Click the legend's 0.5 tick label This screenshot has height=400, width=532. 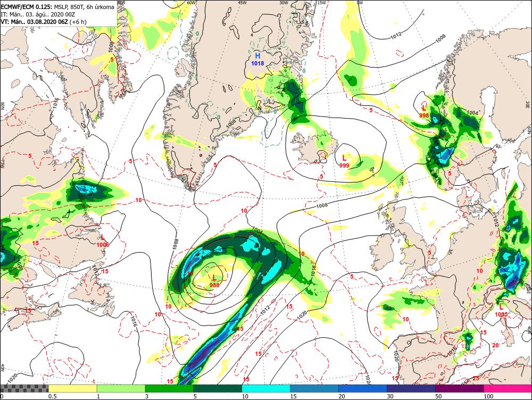pos(52,396)
